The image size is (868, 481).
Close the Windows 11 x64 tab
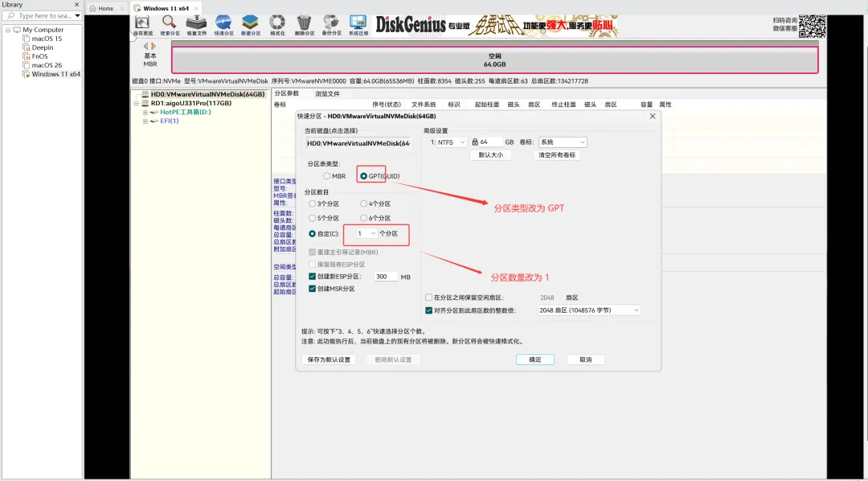click(197, 8)
